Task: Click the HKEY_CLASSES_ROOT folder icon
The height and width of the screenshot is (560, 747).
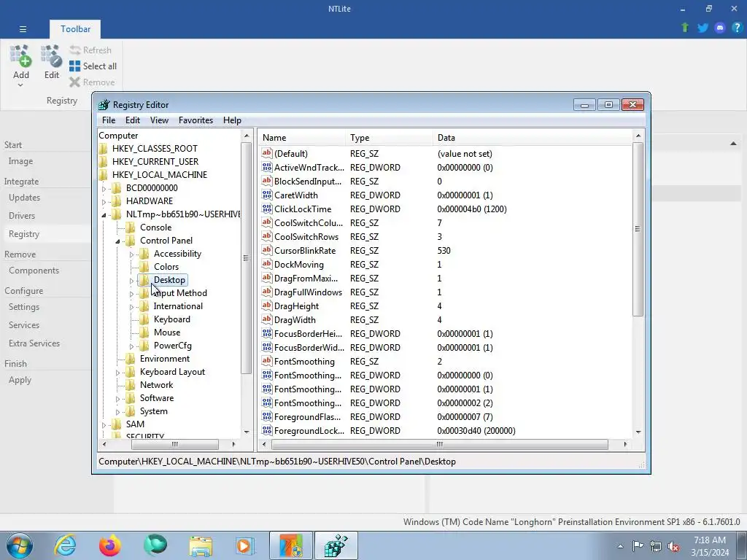Action: [104, 149]
